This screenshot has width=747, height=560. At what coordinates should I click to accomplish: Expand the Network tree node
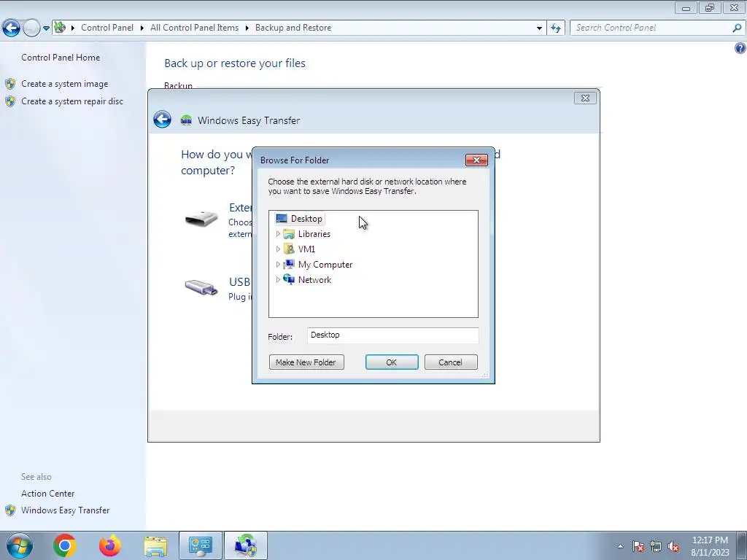coord(278,279)
